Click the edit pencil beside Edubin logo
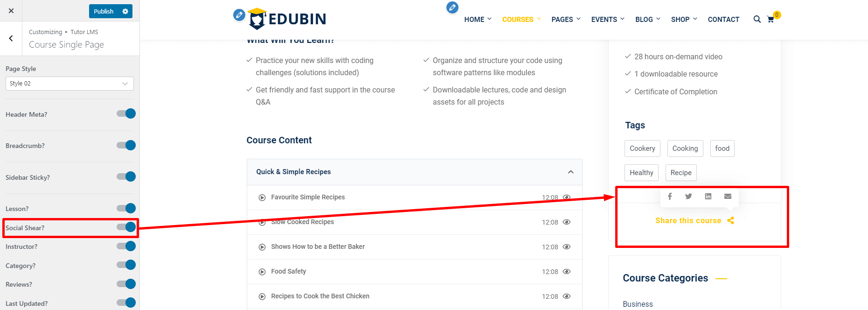Image resolution: width=868 pixels, height=310 pixels. click(x=239, y=15)
